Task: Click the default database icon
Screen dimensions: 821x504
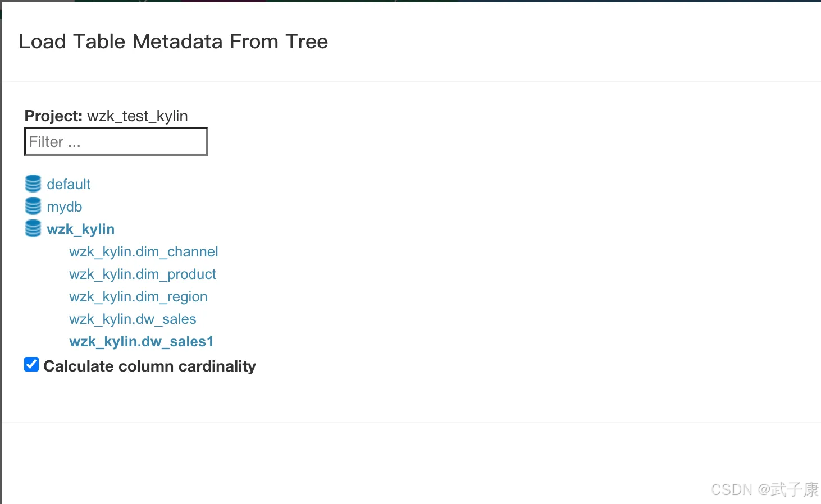Action: tap(33, 184)
